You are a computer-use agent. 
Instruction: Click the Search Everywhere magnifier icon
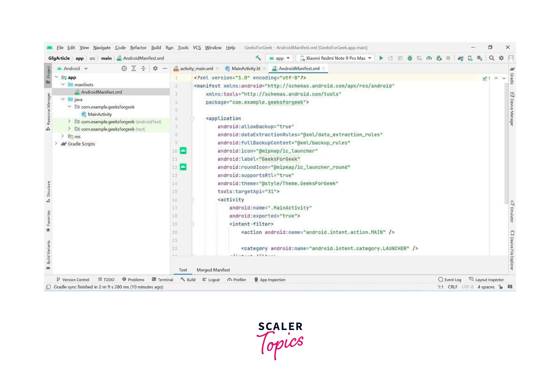pyautogui.click(x=491, y=58)
